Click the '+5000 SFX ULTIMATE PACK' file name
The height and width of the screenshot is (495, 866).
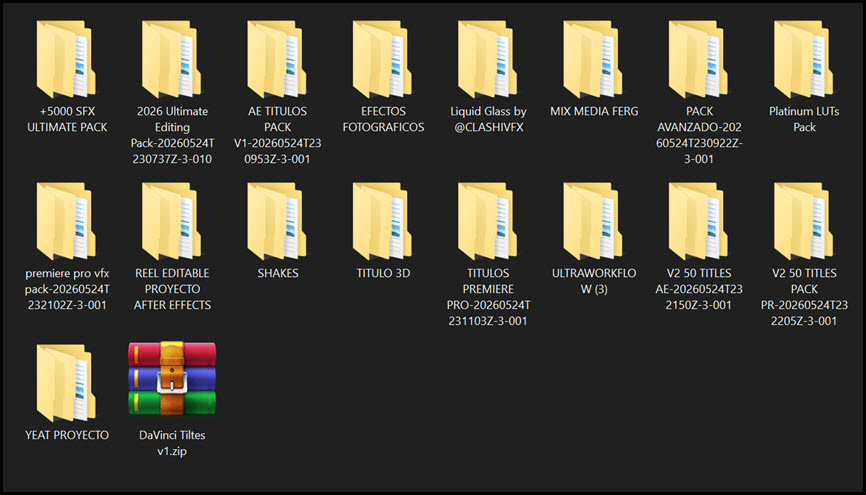click(67, 119)
